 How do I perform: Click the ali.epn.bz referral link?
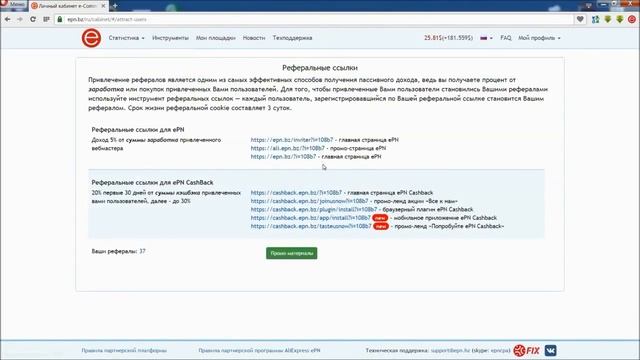(287, 148)
